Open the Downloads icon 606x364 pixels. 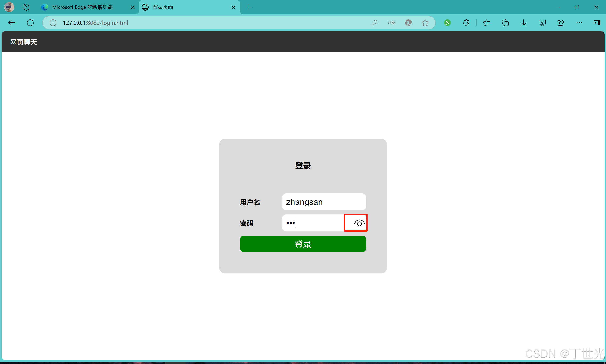523,23
